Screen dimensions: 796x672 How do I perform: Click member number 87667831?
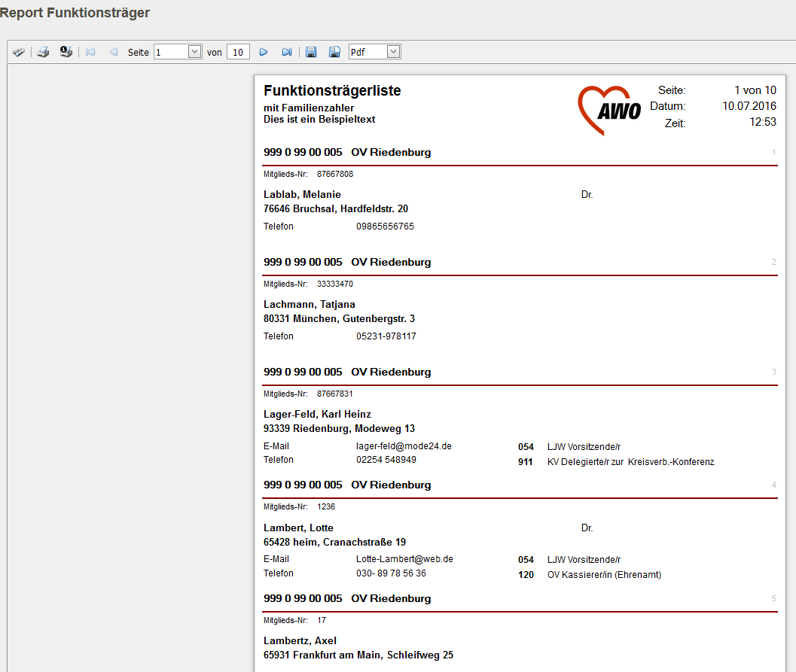point(334,394)
